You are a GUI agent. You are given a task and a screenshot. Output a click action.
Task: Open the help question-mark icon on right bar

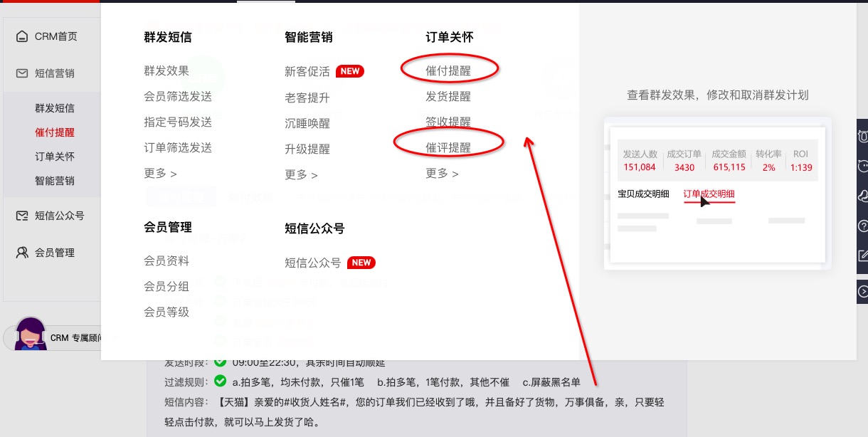click(x=863, y=226)
